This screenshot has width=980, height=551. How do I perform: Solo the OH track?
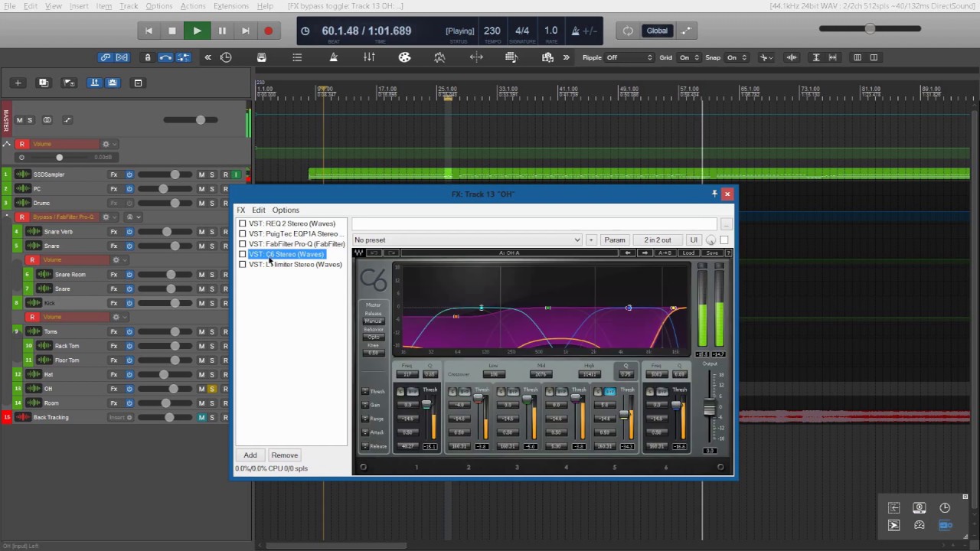[x=212, y=389]
